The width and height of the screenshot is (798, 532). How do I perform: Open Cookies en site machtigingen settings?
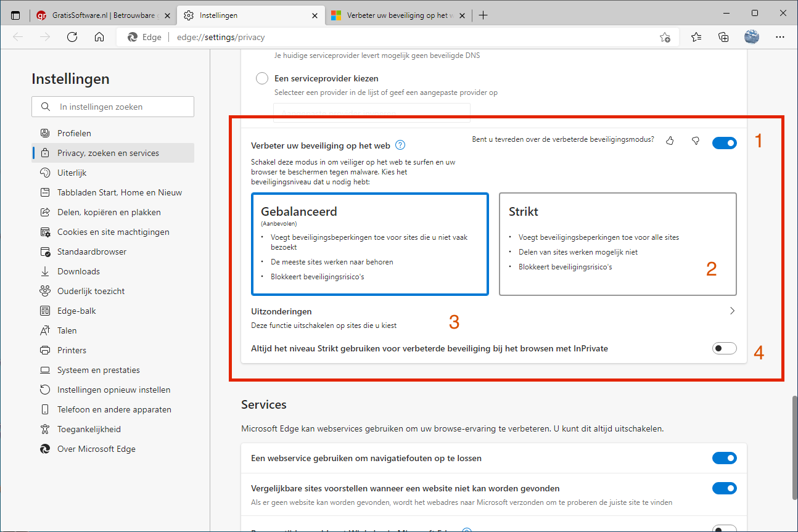pos(113,232)
